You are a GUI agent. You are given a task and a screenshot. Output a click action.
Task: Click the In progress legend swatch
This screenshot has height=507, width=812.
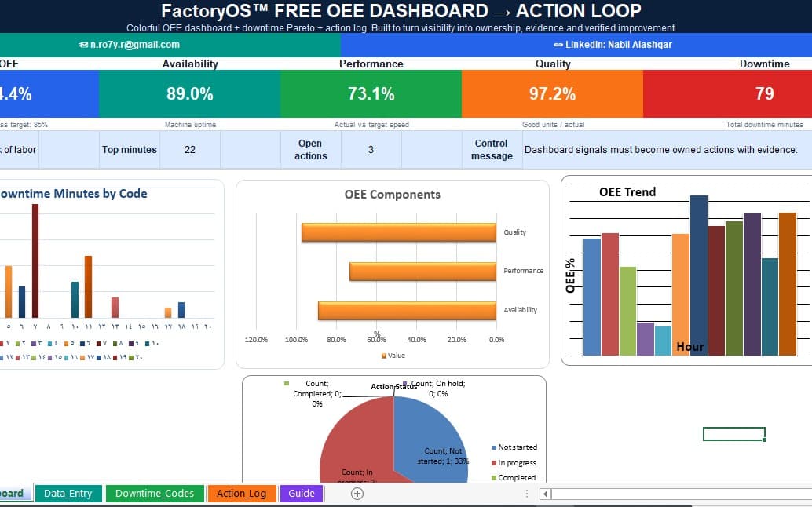(493, 463)
